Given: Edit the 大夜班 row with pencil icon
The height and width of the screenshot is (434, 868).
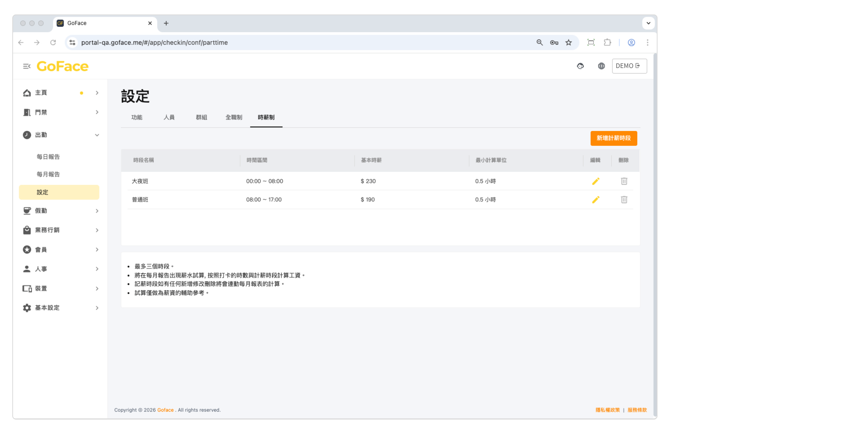Looking at the screenshot, I should point(596,181).
